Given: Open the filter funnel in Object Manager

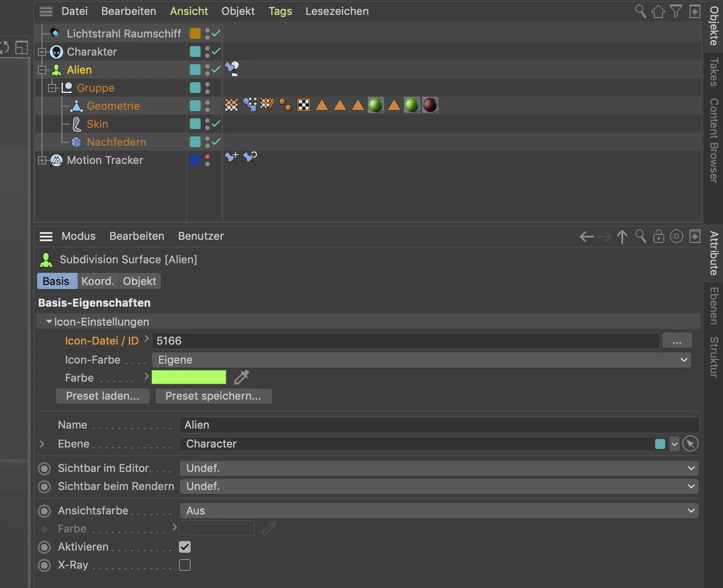Looking at the screenshot, I should 676,11.
